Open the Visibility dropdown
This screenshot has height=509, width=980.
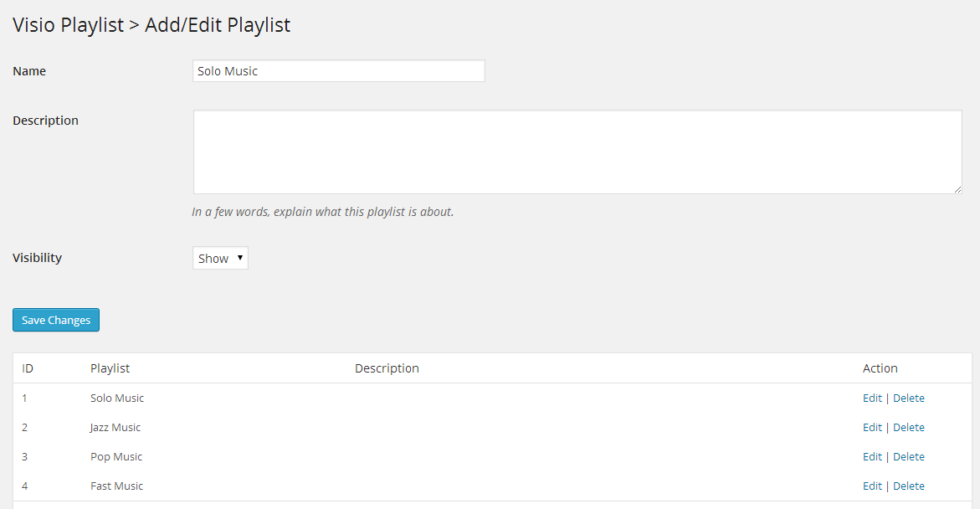pos(220,258)
